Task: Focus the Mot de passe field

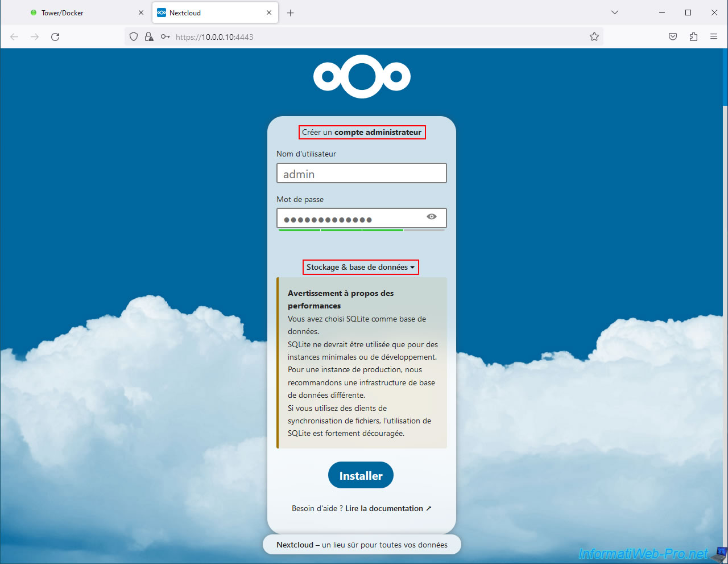Action: [350, 219]
